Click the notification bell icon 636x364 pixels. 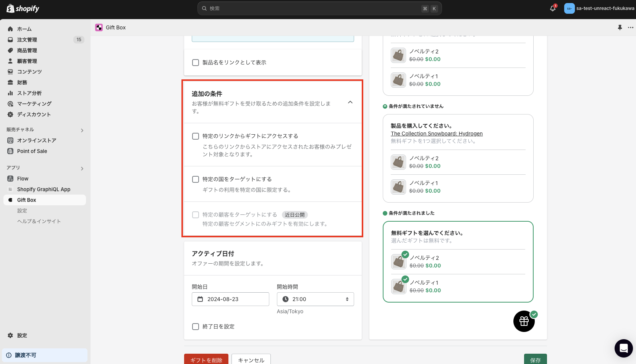point(552,8)
